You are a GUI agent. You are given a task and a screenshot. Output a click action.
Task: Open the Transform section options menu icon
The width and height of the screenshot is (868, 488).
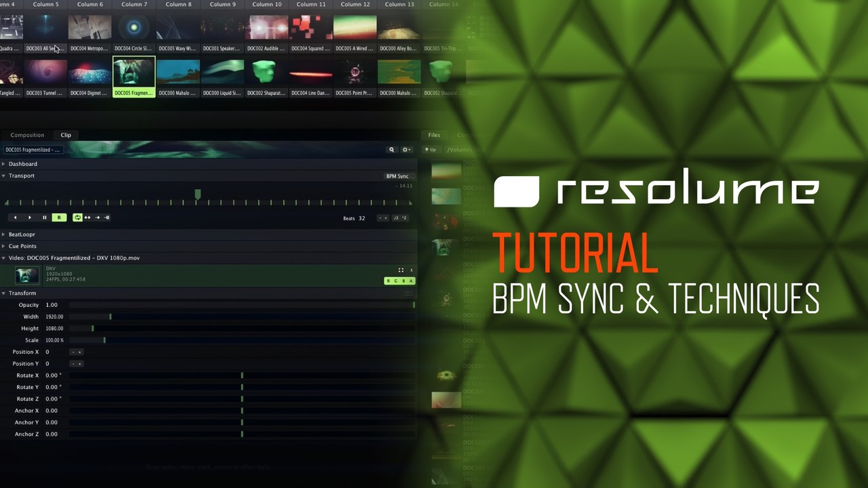coord(409,293)
